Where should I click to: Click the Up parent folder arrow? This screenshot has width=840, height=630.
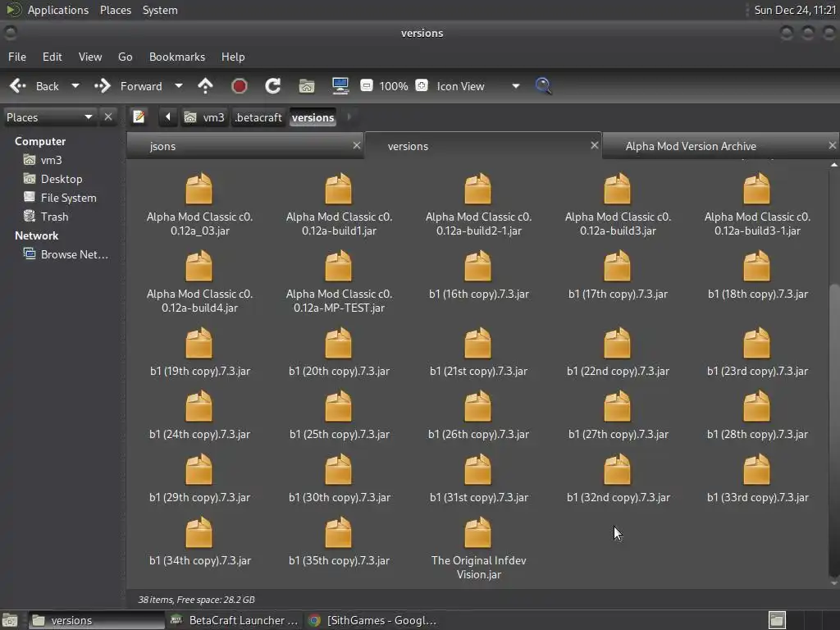pos(205,86)
